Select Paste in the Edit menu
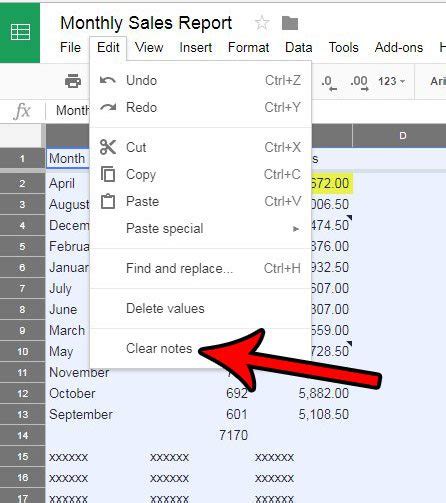Screen dimensions: 446x503 [201, 202]
